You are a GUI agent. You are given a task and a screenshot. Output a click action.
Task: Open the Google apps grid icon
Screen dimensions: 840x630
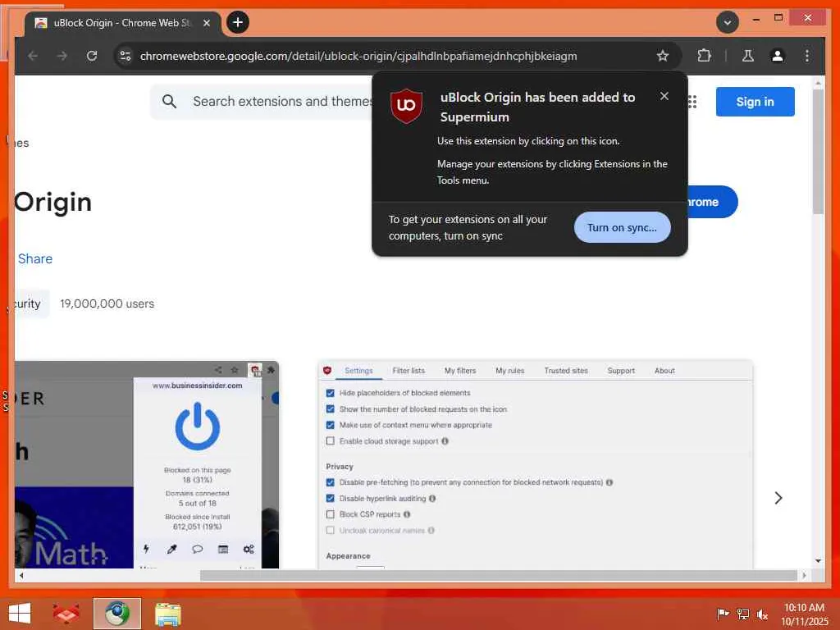692,101
